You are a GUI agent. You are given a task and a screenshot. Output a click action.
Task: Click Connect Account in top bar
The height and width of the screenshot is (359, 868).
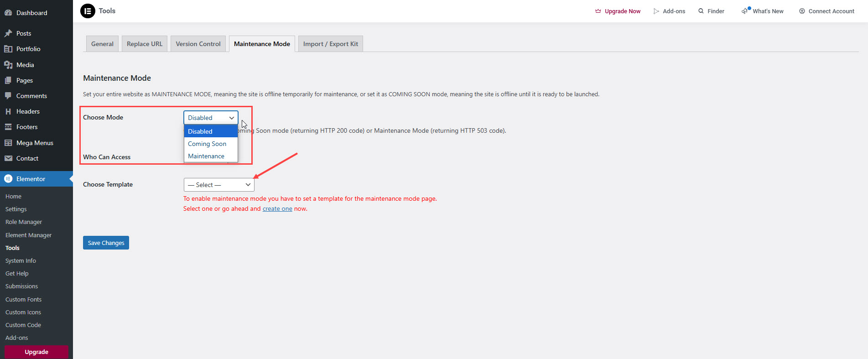[x=826, y=11]
